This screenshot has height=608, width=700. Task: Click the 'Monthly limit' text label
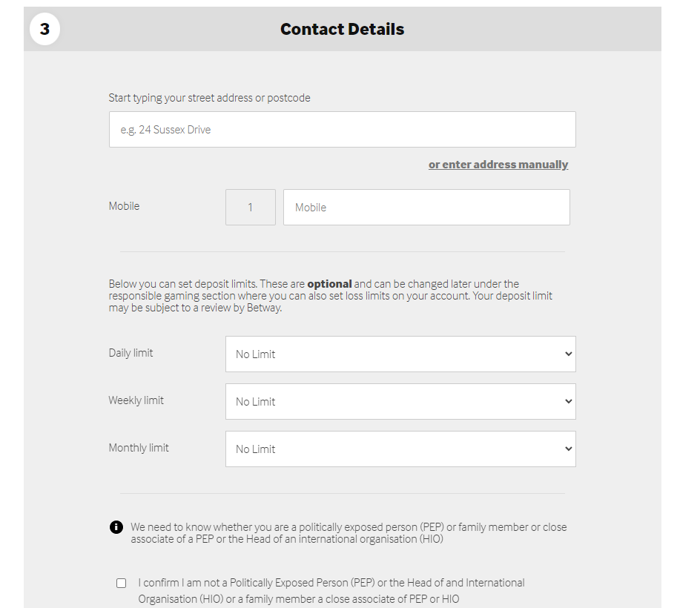(x=139, y=448)
